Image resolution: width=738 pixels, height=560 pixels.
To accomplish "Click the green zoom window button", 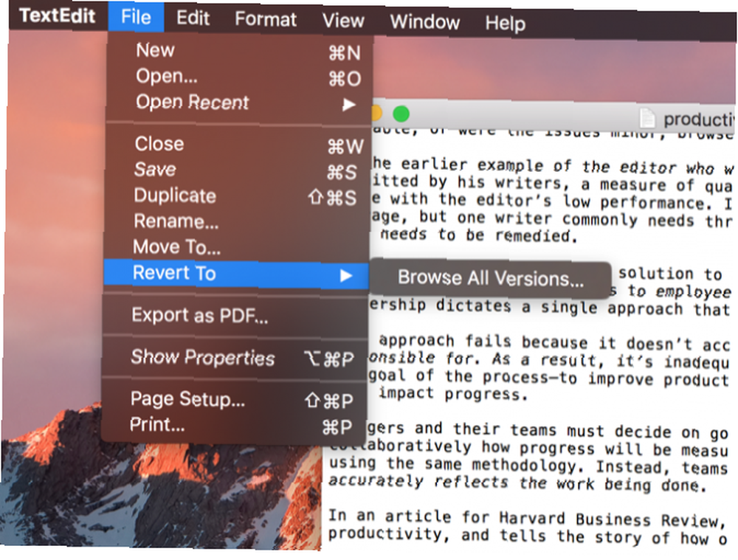I will [x=401, y=114].
